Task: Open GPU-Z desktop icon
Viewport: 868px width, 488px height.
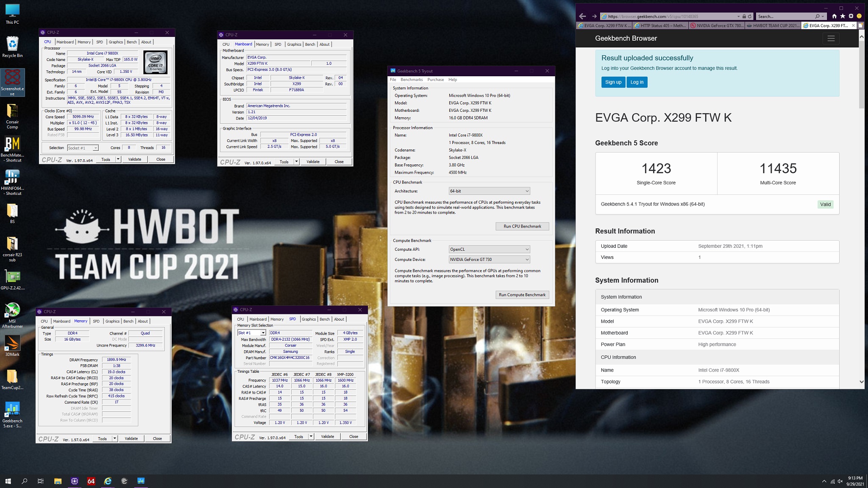Action: point(12,280)
